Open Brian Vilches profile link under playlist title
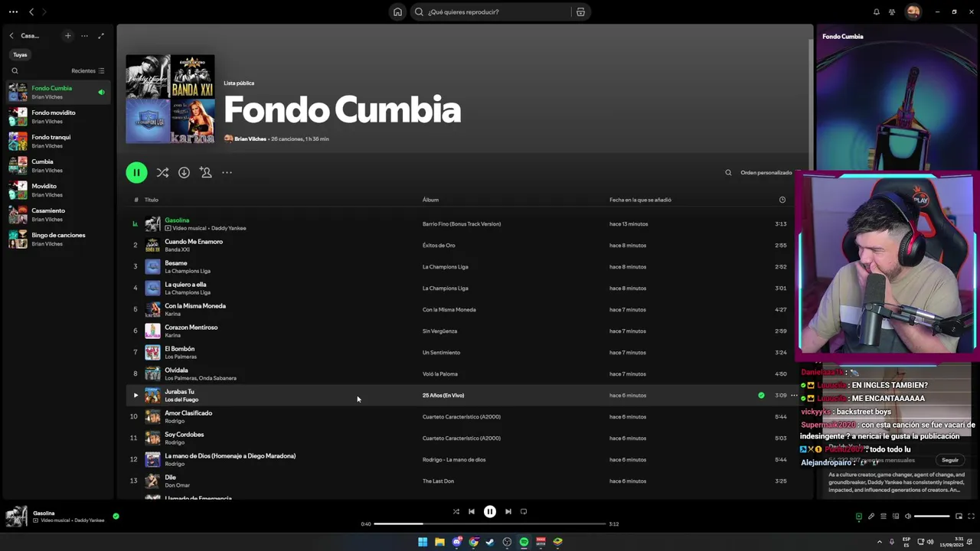Viewport: 980px width, 551px height. click(250, 139)
